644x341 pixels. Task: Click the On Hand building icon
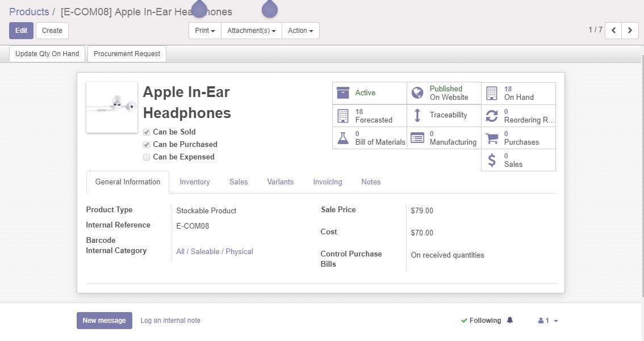492,93
